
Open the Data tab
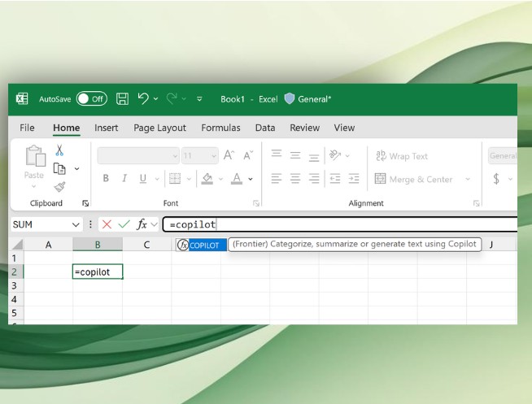tap(265, 128)
